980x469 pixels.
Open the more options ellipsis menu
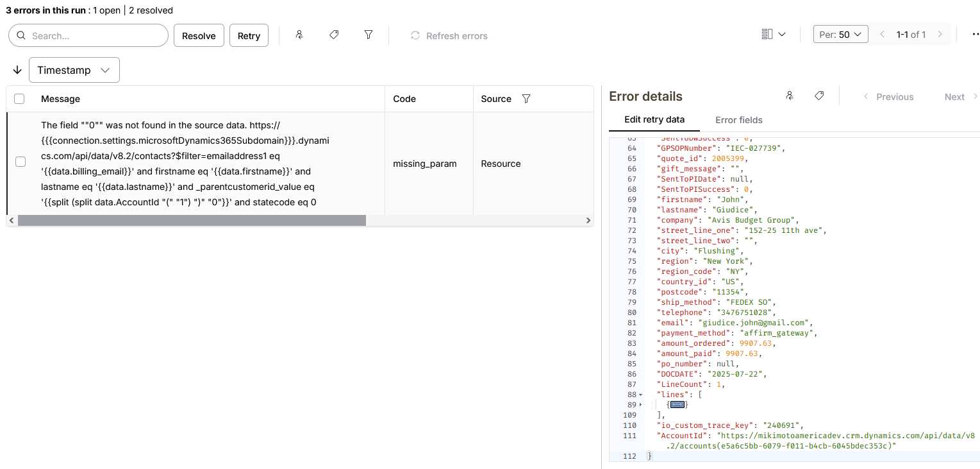tap(976, 35)
